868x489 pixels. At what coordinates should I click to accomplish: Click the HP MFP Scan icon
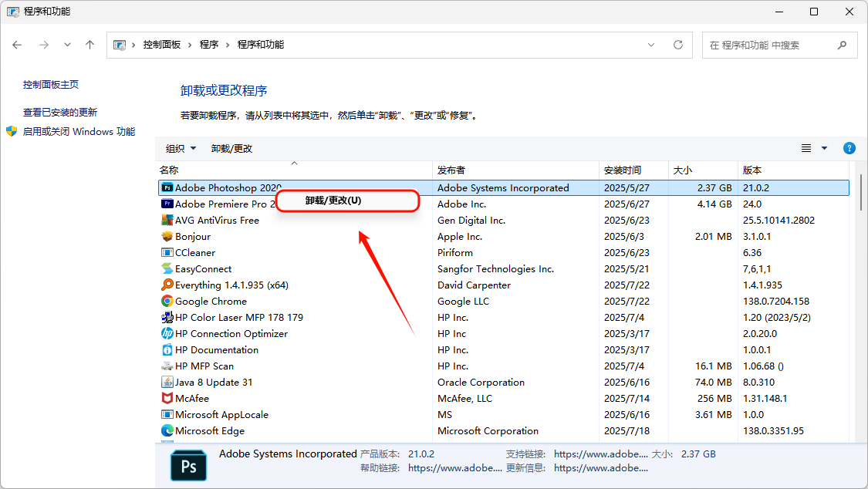(167, 366)
